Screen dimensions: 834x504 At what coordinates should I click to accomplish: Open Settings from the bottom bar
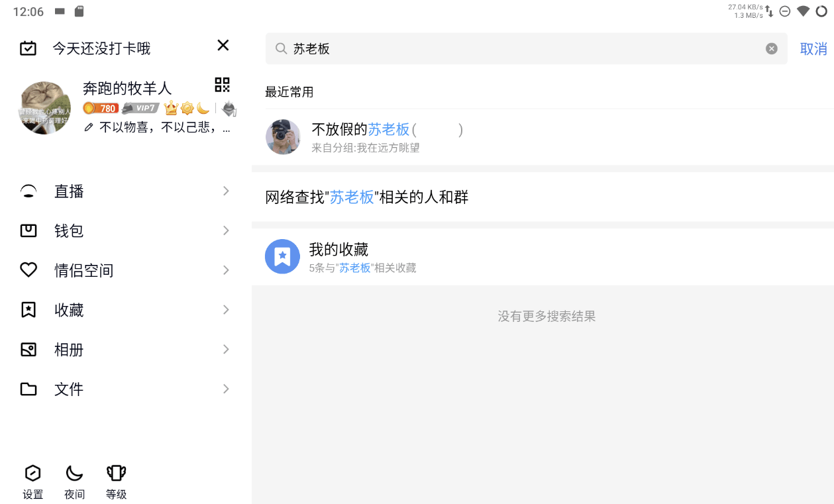32,481
